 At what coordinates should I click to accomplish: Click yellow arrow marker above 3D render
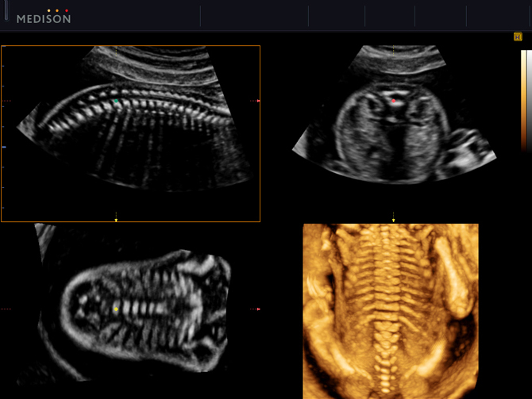coord(394,221)
